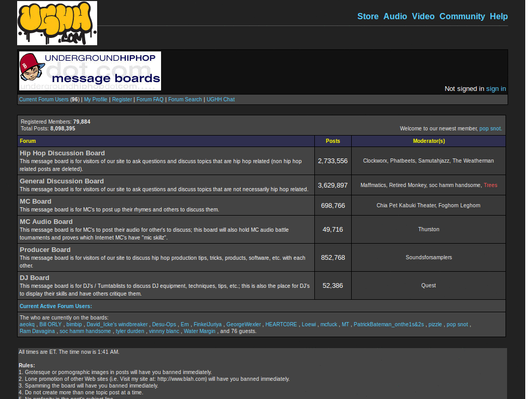Select the 2,733,556 post count cell
This screenshot has height=399, width=532.
click(333, 161)
